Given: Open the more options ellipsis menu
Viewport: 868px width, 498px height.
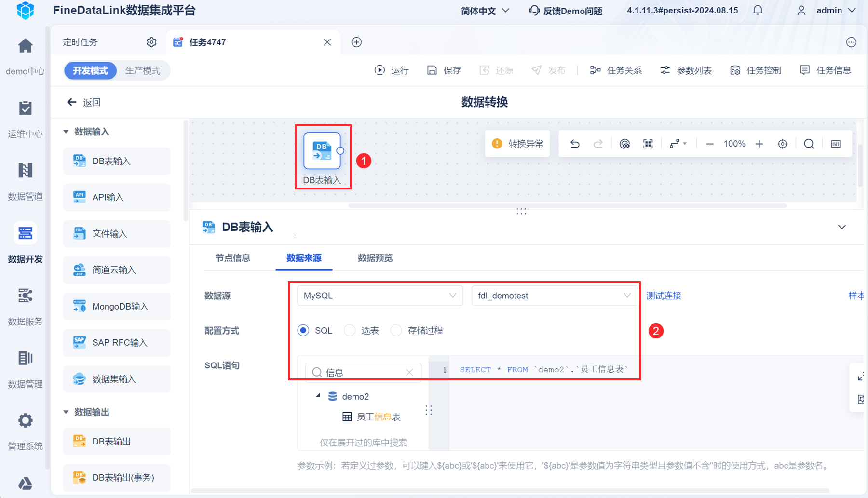Looking at the screenshot, I should pos(852,42).
